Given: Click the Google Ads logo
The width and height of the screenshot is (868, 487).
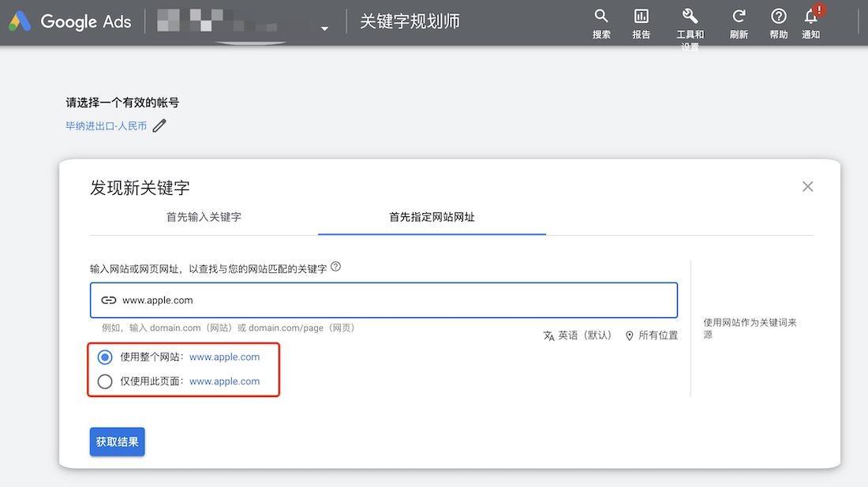Looking at the screenshot, I should 70,21.
